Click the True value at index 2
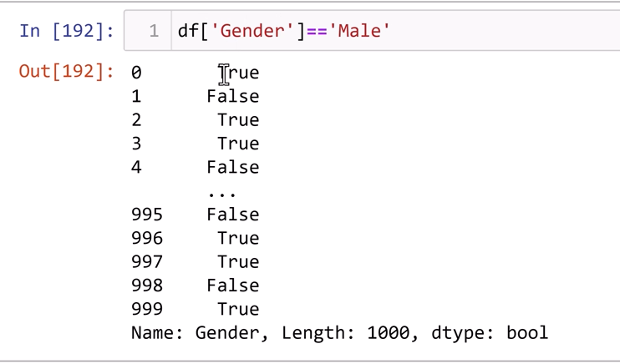 tap(239, 120)
